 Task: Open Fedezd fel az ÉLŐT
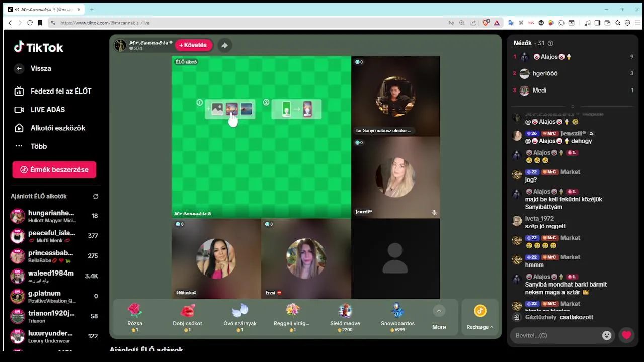(53, 91)
